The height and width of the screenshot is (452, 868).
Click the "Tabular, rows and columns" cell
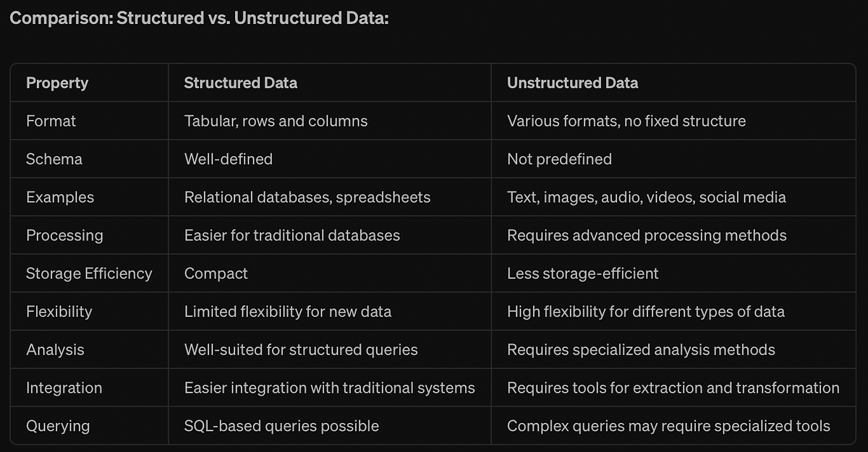coord(276,121)
